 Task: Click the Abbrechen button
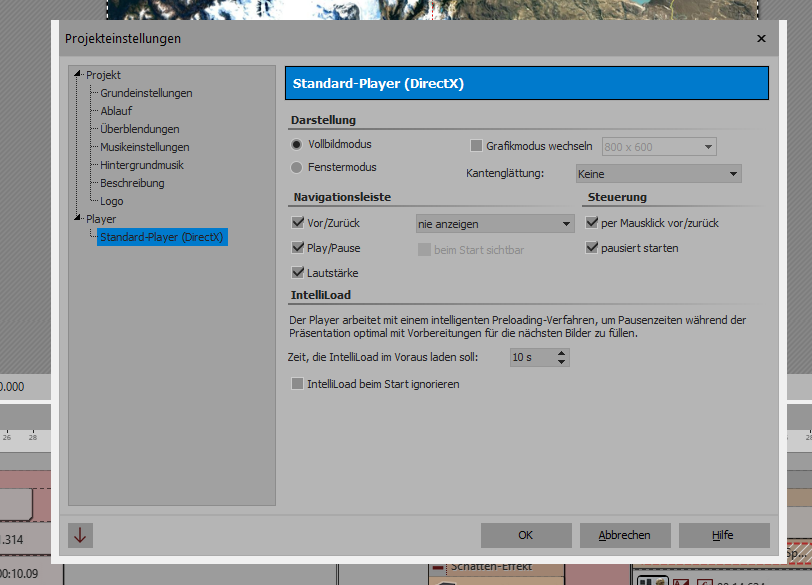click(625, 535)
